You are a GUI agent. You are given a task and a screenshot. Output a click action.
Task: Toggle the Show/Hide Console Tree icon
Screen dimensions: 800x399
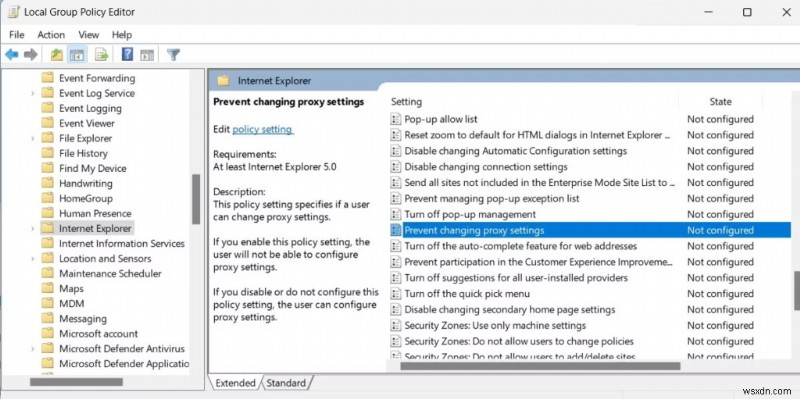[77, 55]
